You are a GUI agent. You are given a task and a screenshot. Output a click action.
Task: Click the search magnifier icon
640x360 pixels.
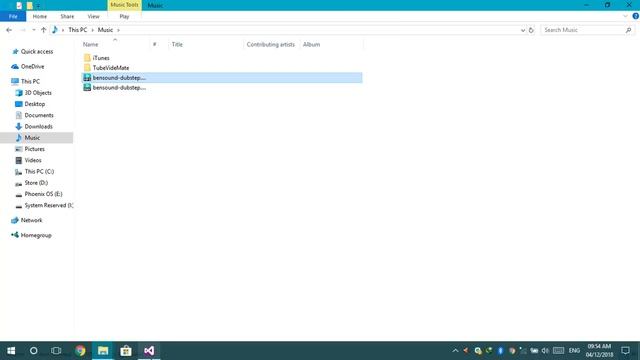tap(629, 30)
